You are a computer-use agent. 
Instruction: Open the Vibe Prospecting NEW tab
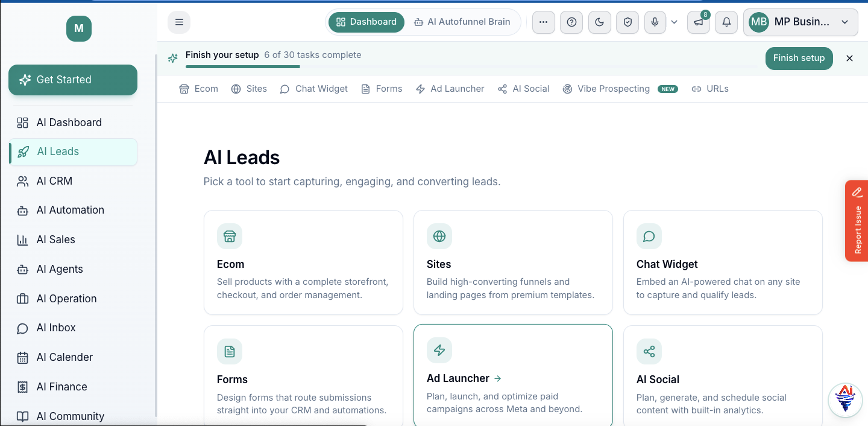tap(620, 89)
